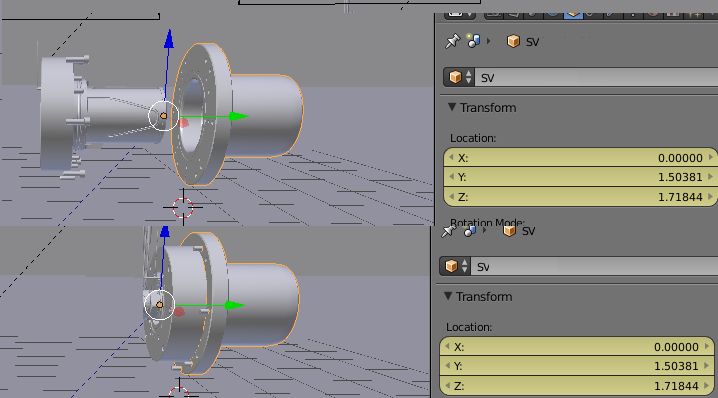The image size is (718, 398).
Task: Click the upper 'Transform' panel title
Action: coord(488,108)
